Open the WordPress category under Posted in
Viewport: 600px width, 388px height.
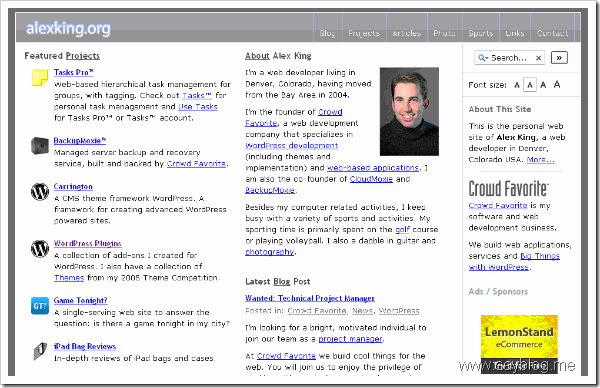coord(399,311)
